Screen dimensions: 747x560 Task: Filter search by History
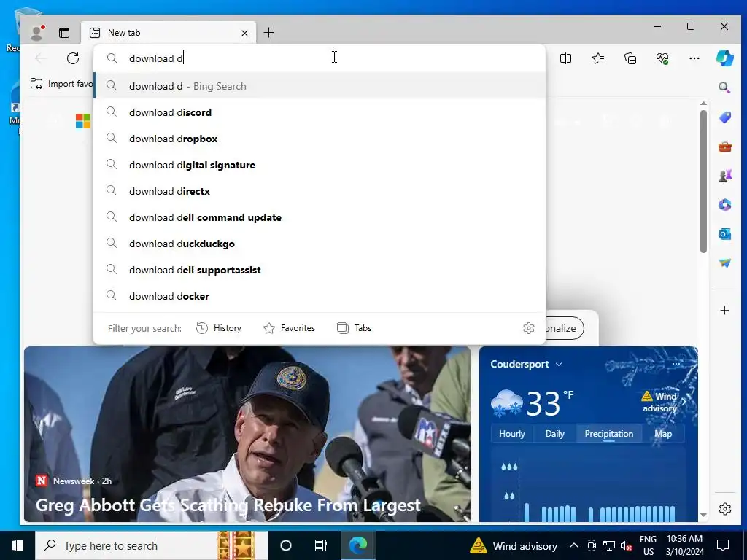(219, 328)
